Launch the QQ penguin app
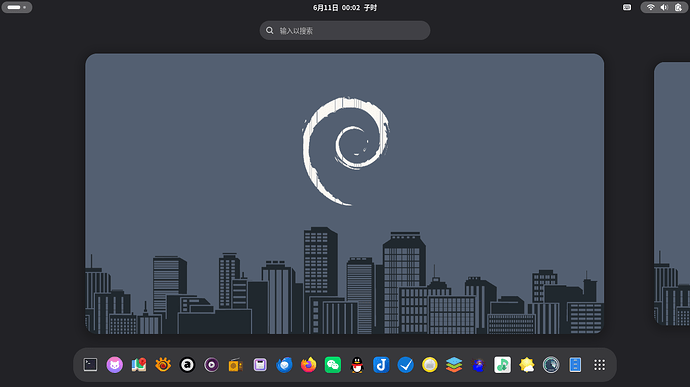Screen dimensions: 690x387 point(357,365)
